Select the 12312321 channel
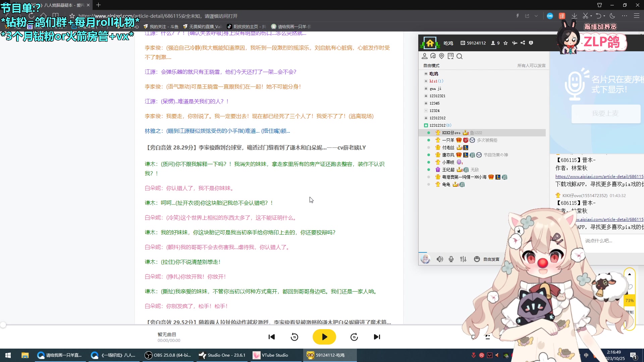This screenshot has width=644, height=362. pos(437,96)
